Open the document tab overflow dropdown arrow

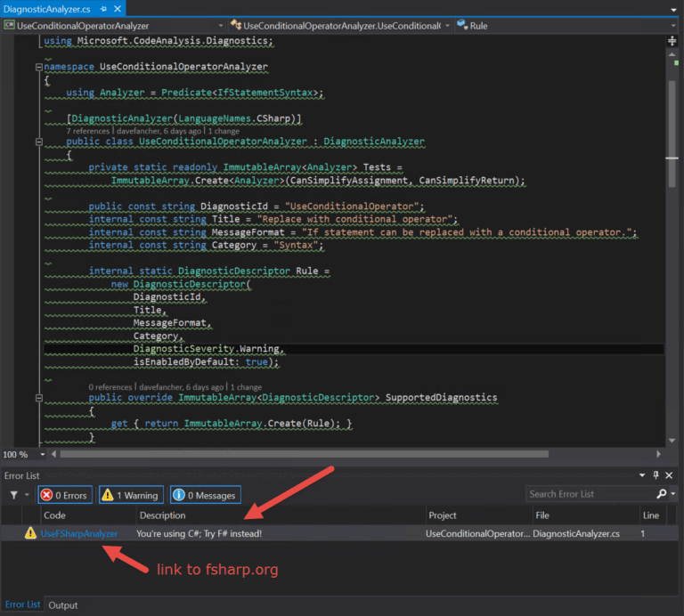(673, 10)
